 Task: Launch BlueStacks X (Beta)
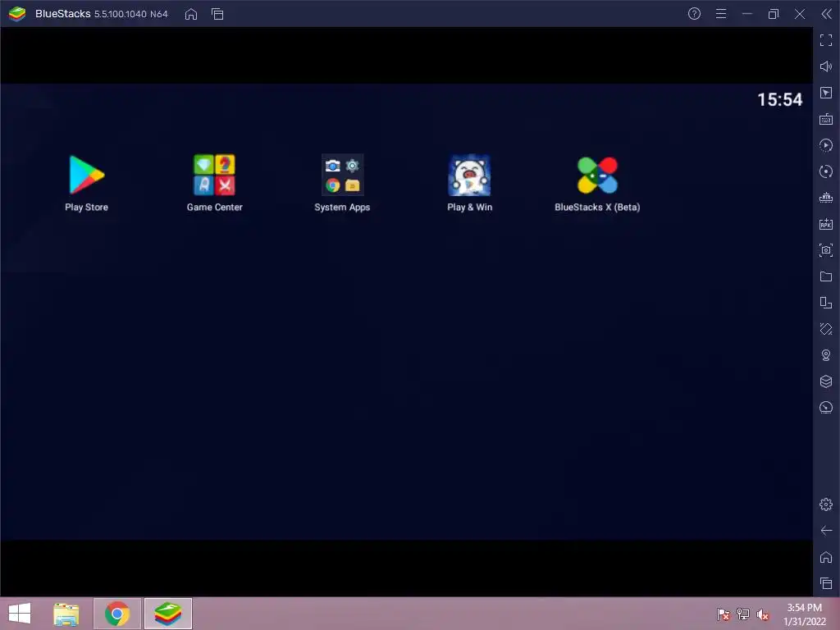[x=597, y=176]
